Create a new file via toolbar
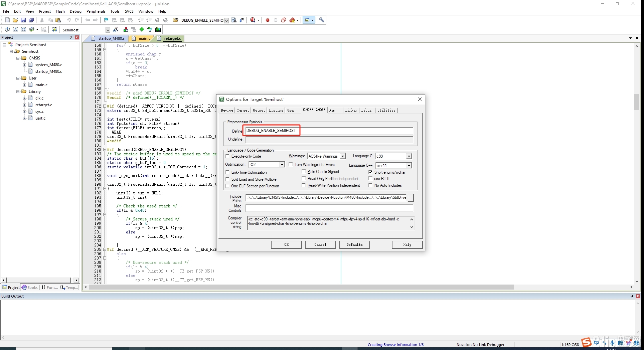Screen dimensions: 644x350 [7, 20]
